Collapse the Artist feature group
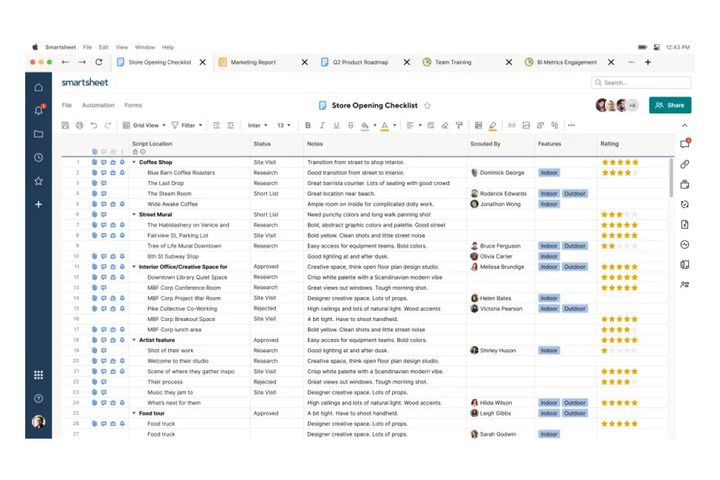720x480 pixels. [x=134, y=340]
